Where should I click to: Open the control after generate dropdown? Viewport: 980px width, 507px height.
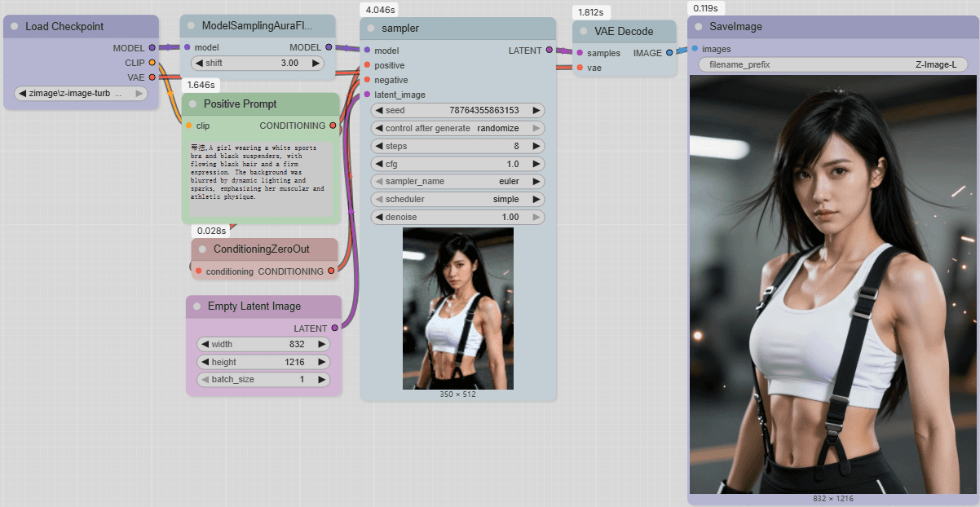457,129
